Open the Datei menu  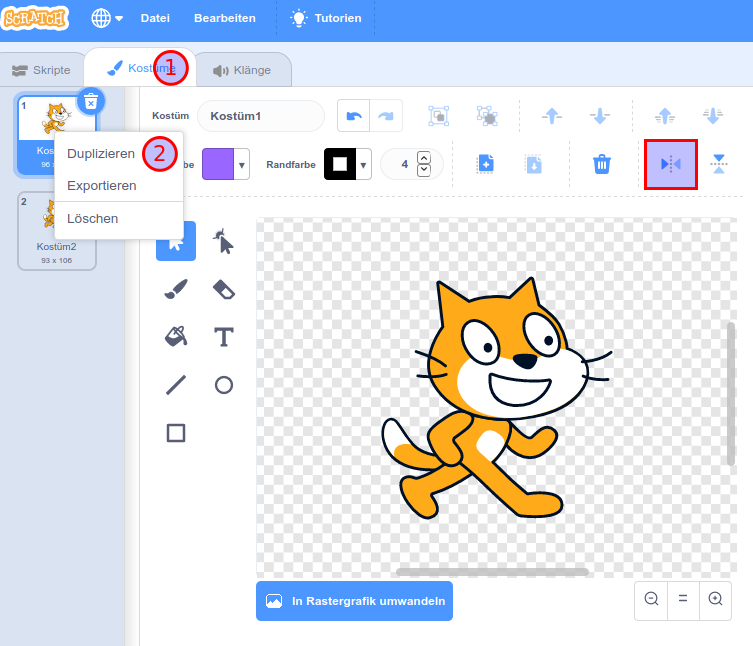click(x=155, y=18)
